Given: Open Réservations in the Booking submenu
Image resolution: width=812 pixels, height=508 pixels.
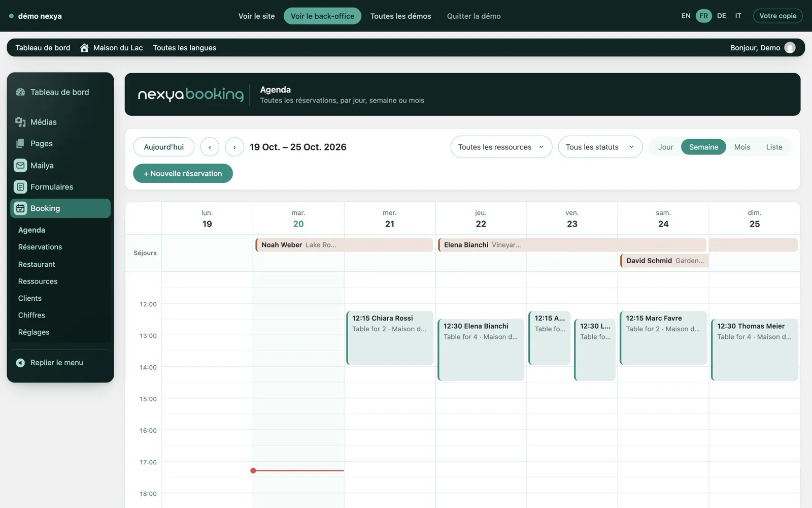Looking at the screenshot, I should pyautogui.click(x=40, y=247).
